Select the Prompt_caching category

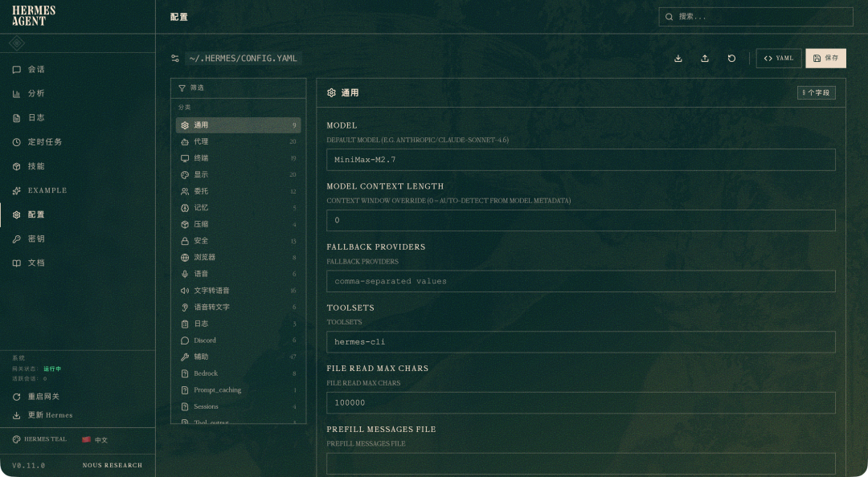[x=238, y=390]
